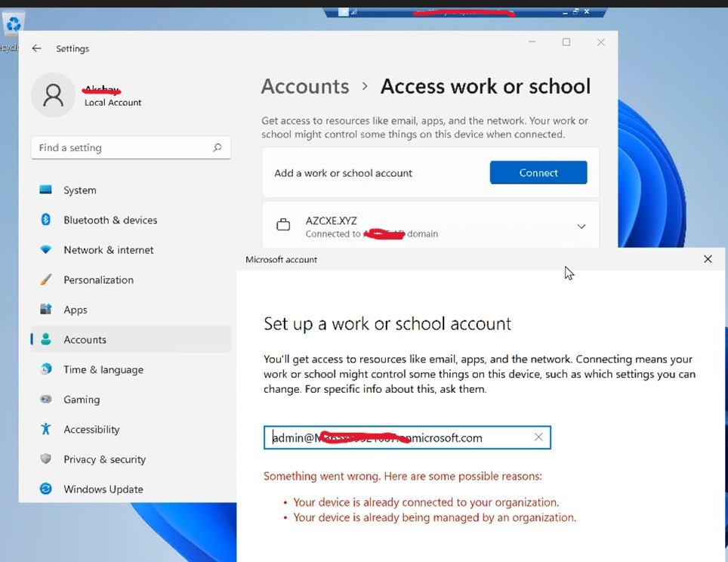Click the Accounts person icon
This screenshot has width=728, height=562.
(x=45, y=339)
